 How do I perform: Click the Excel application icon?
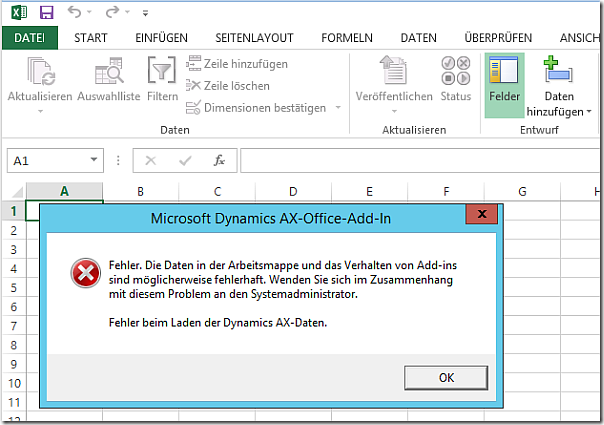[x=19, y=13]
